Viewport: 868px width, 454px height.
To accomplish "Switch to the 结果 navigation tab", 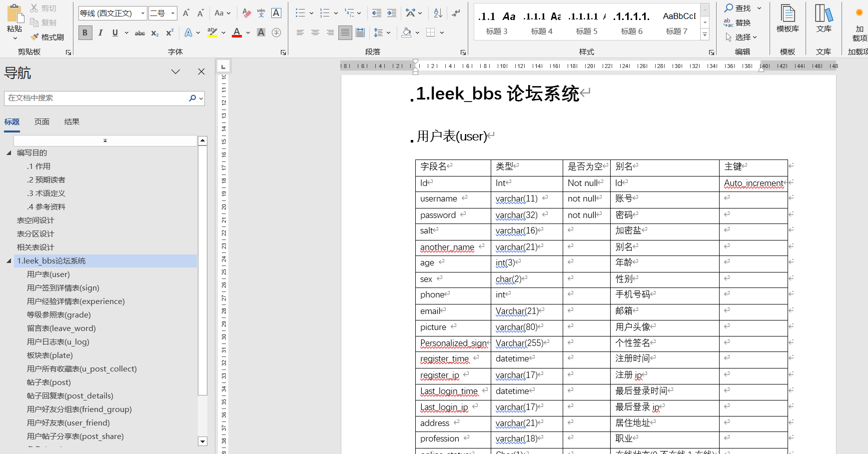I will [x=72, y=121].
